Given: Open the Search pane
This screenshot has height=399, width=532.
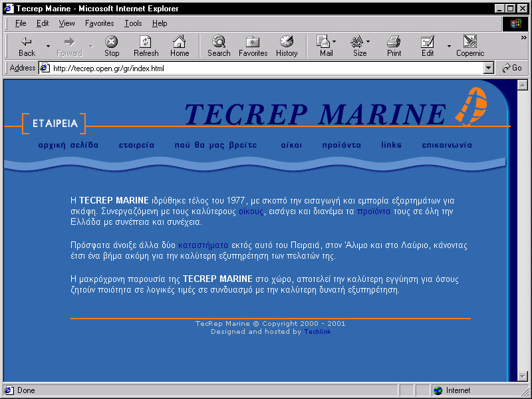Looking at the screenshot, I should click(219, 46).
